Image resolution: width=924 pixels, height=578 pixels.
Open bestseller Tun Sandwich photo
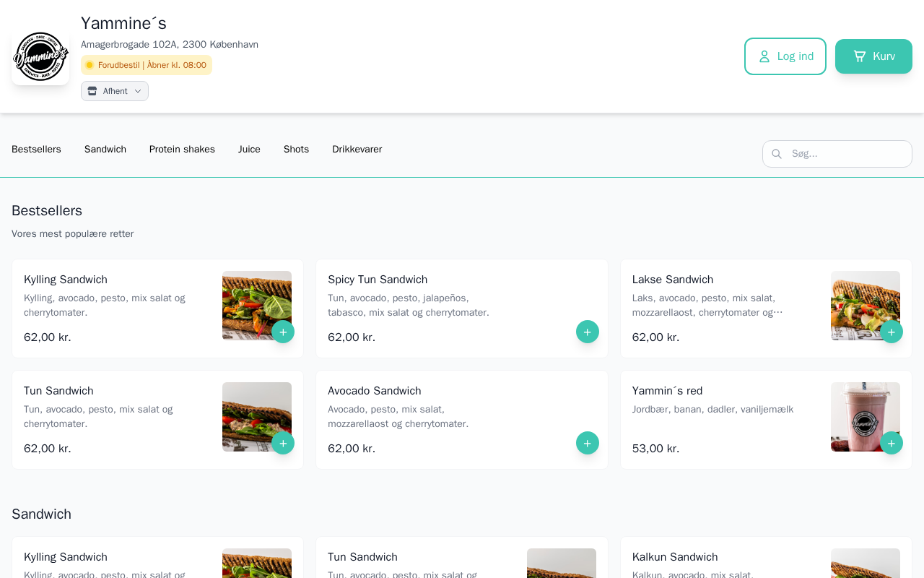(x=257, y=417)
